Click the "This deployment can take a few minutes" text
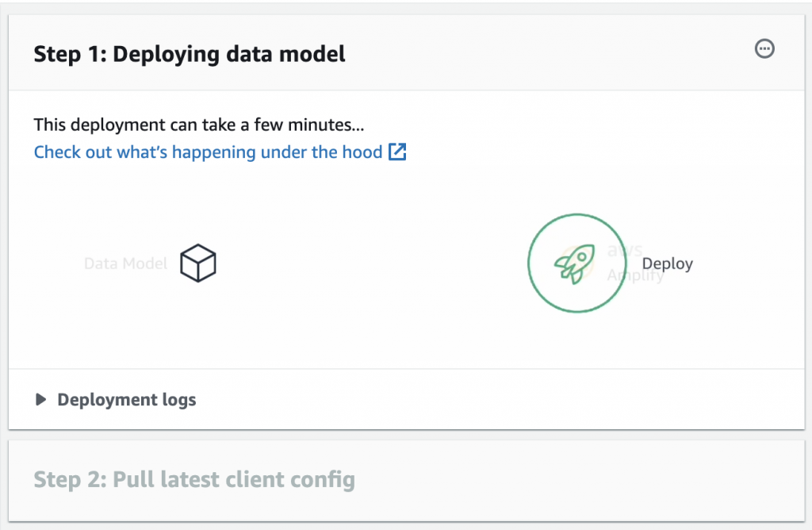Screen dimensions: 812x530 199,125
